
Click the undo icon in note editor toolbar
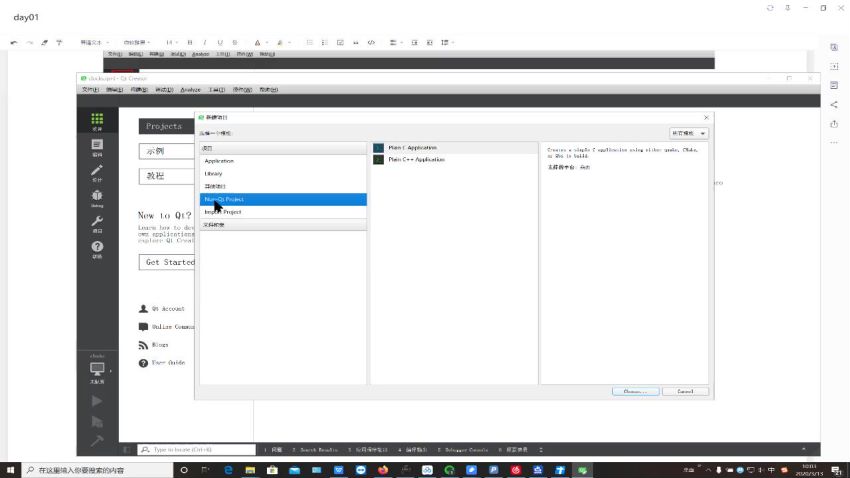click(x=14, y=42)
